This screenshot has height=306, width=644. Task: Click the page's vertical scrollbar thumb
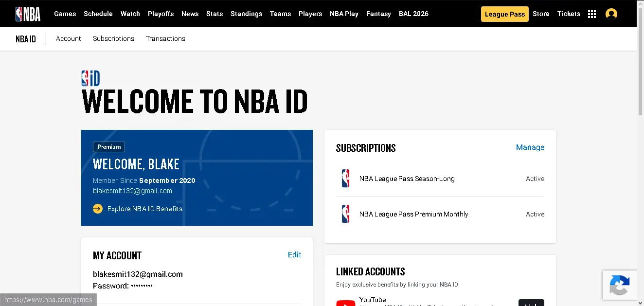pyautogui.click(x=641, y=63)
